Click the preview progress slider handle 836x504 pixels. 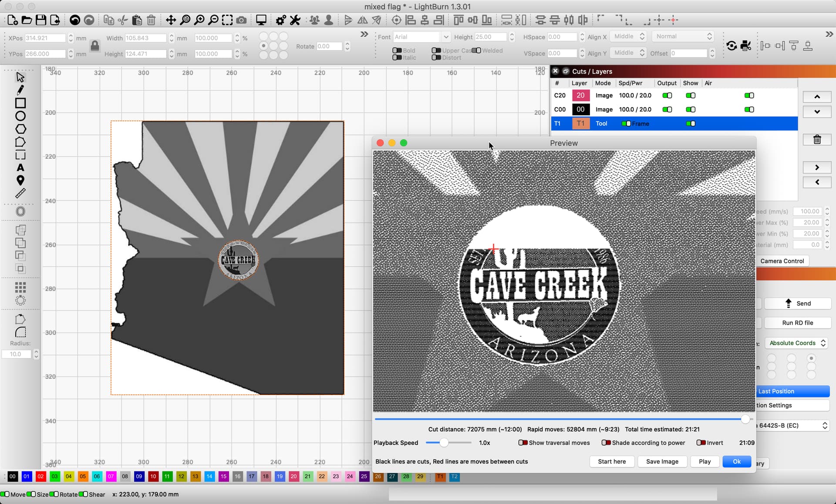tap(745, 419)
